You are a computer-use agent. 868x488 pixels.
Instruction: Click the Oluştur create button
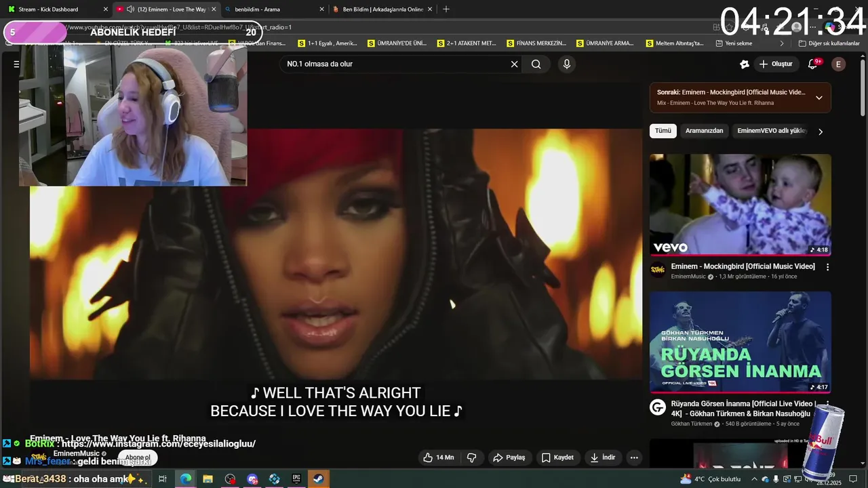pos(775,64)
